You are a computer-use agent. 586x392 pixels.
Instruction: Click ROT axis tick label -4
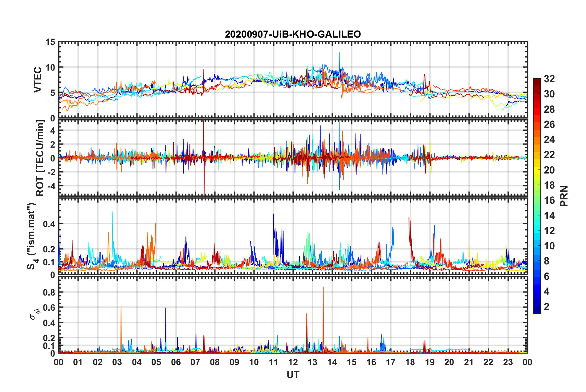tap(51, 186)
